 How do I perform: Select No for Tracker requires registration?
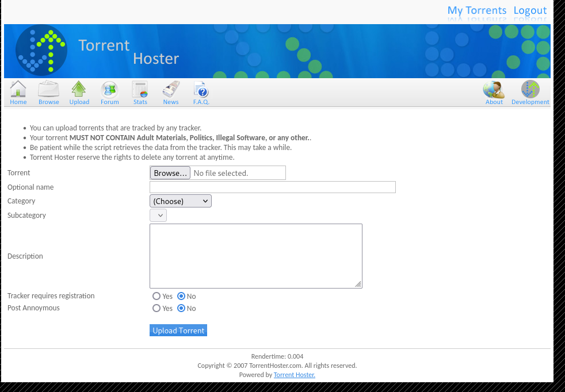[x=181, y=297]
